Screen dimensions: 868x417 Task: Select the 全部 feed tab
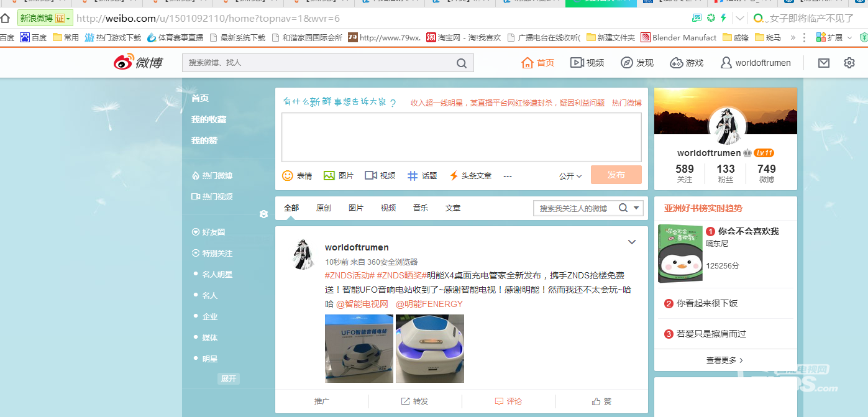pos(291,208)
